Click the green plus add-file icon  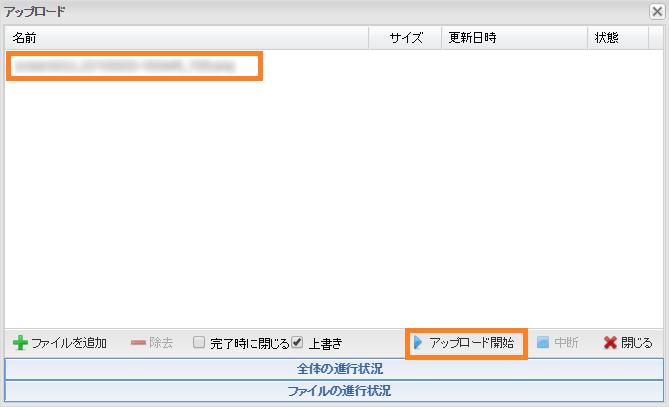[20, 343]
